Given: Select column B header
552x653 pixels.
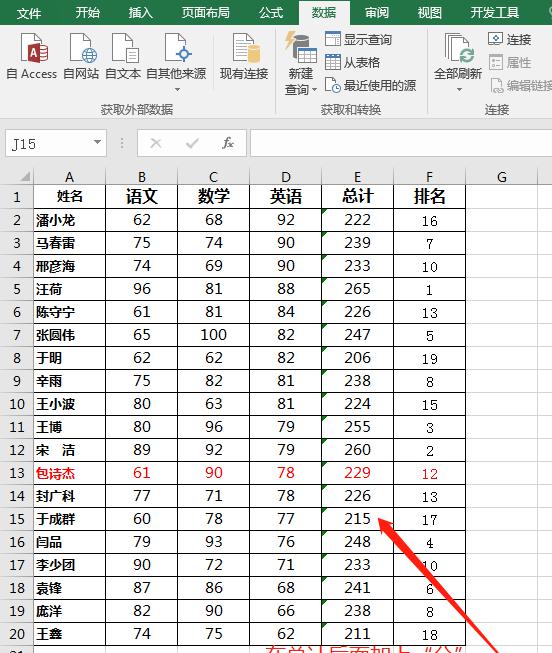Looking at the screenshot, I should 142,177.
